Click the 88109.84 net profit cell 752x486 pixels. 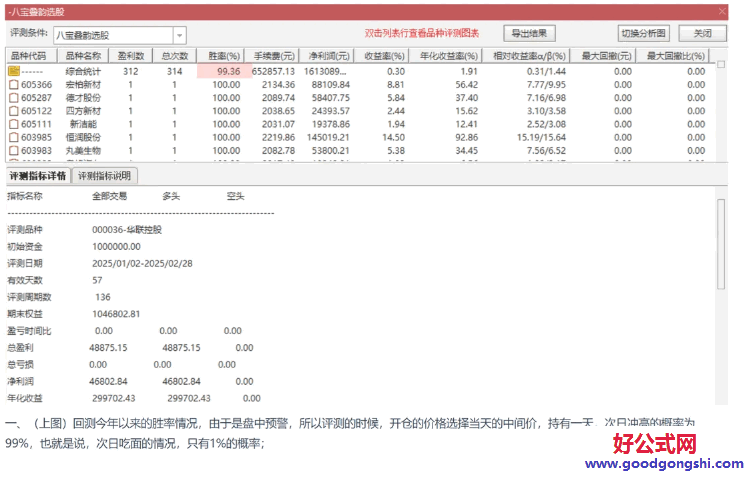[x=331, y=85]
